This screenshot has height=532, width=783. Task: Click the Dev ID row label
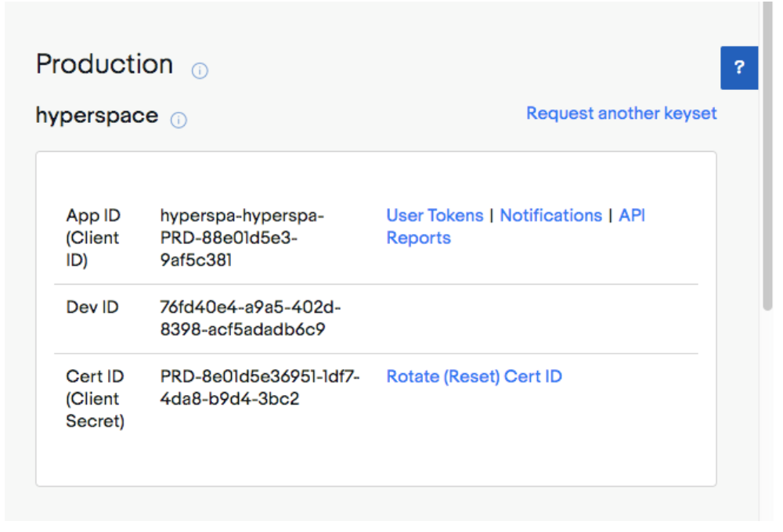click(x=92, y=307)
